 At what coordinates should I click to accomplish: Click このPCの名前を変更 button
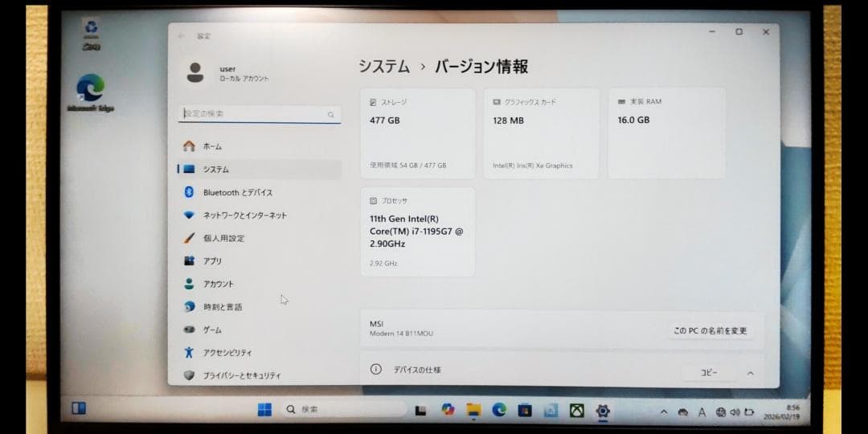pos(710,330)
